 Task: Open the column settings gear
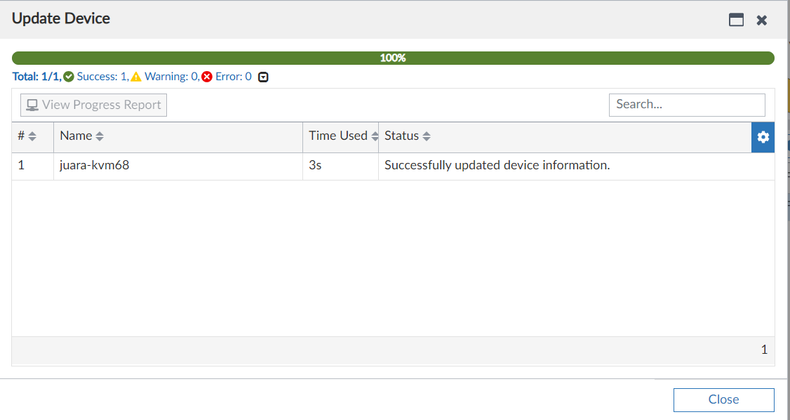(x=763, y=137)
